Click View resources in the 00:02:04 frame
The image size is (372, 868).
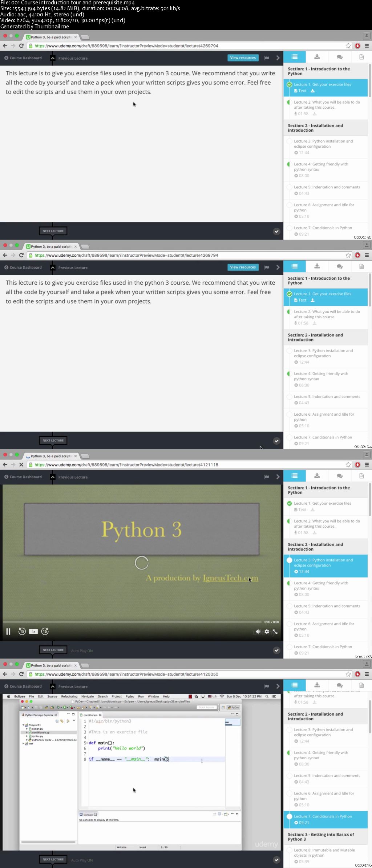[x=243, y=267]
